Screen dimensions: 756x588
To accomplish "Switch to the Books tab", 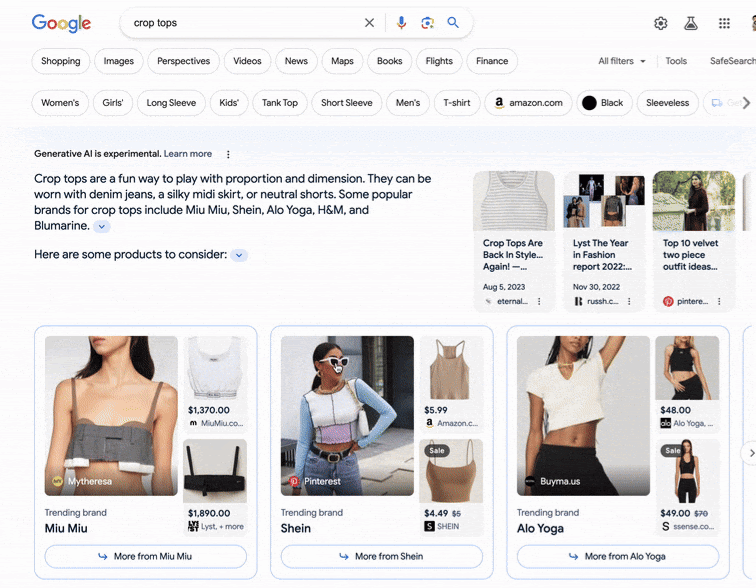I will 390,61.
